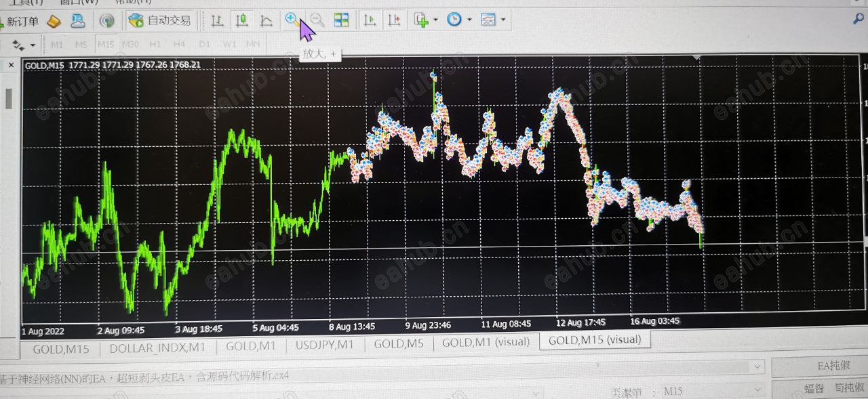Viewport: 868px width, 399px height.
Task: Select the D1 timeframe button
Action: click(x=205, y=45)
